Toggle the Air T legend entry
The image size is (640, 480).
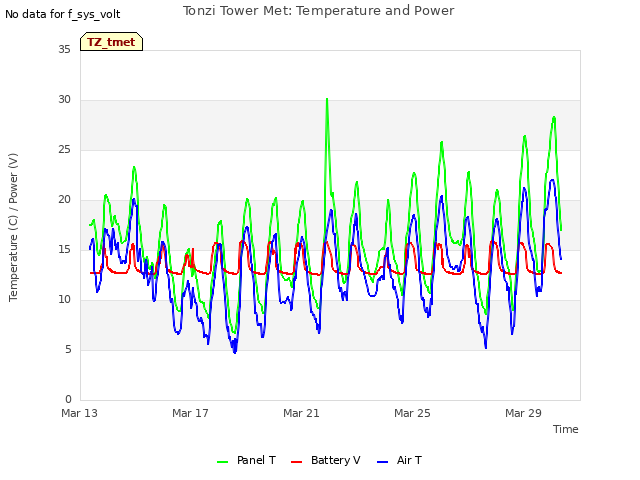click(x=399, y=460)
